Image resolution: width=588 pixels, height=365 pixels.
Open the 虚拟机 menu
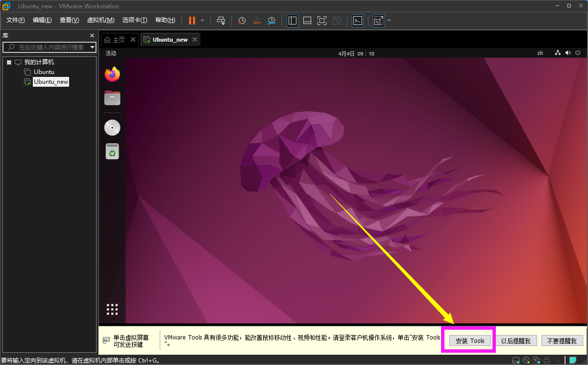tap(100, 20)
